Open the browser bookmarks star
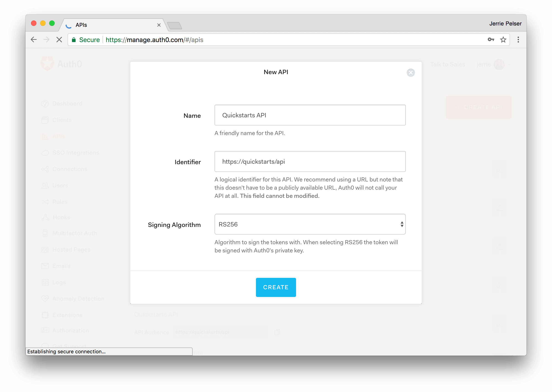This screenshot has height=392, width=552. tap(503, 40)
